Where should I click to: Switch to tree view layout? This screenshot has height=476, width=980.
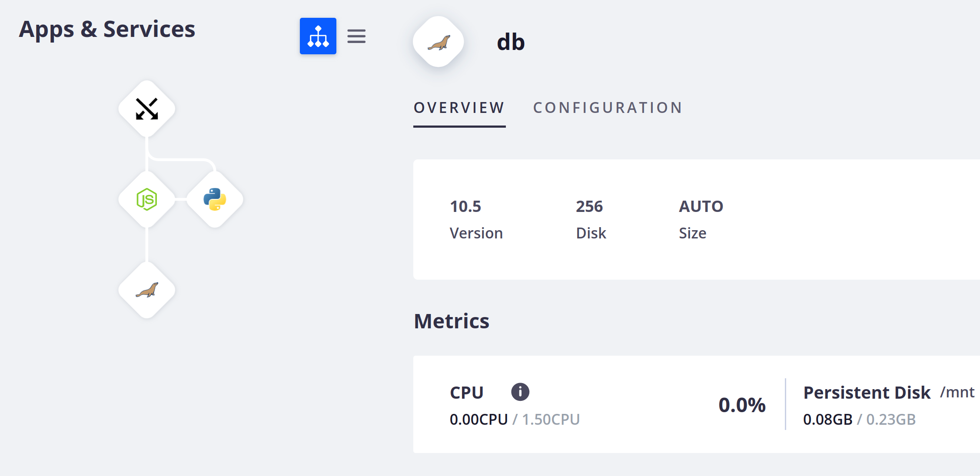pos(318,36)
